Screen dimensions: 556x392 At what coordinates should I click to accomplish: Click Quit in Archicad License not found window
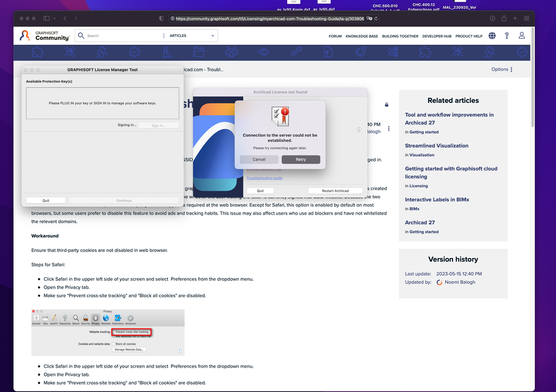pyautogui.click(x=260, y=191)
